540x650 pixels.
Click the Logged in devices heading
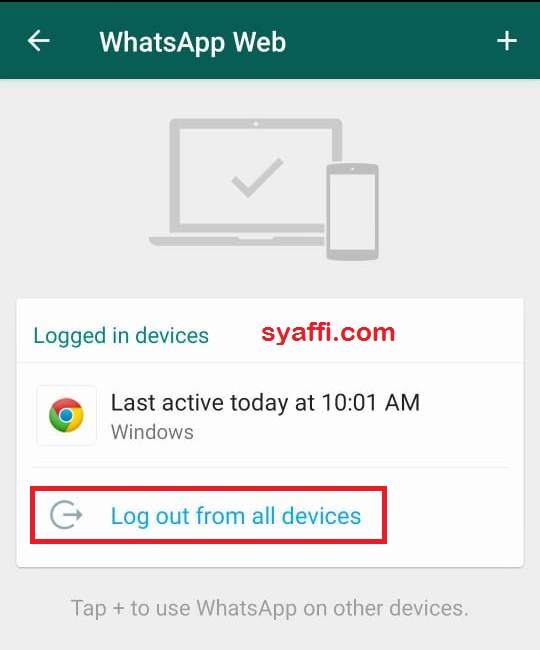click(x=121, y=335)
